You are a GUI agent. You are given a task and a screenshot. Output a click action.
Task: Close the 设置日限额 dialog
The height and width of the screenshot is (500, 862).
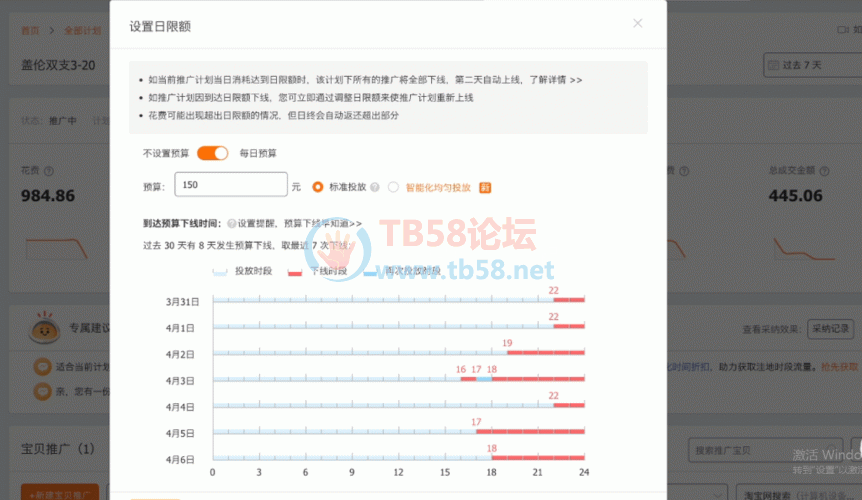pos(638,24)
